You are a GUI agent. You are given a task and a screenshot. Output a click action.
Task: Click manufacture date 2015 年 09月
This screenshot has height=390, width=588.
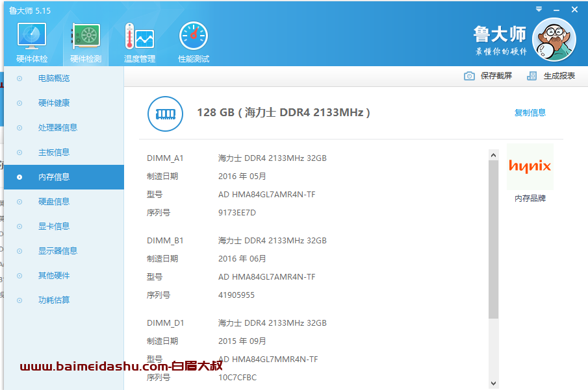point(242,341)
